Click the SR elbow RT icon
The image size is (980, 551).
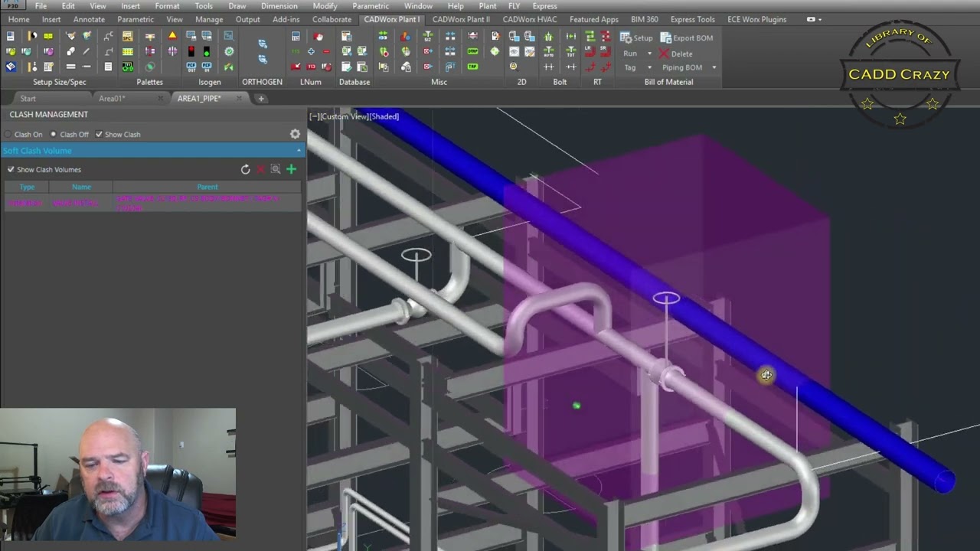point(605,51)
